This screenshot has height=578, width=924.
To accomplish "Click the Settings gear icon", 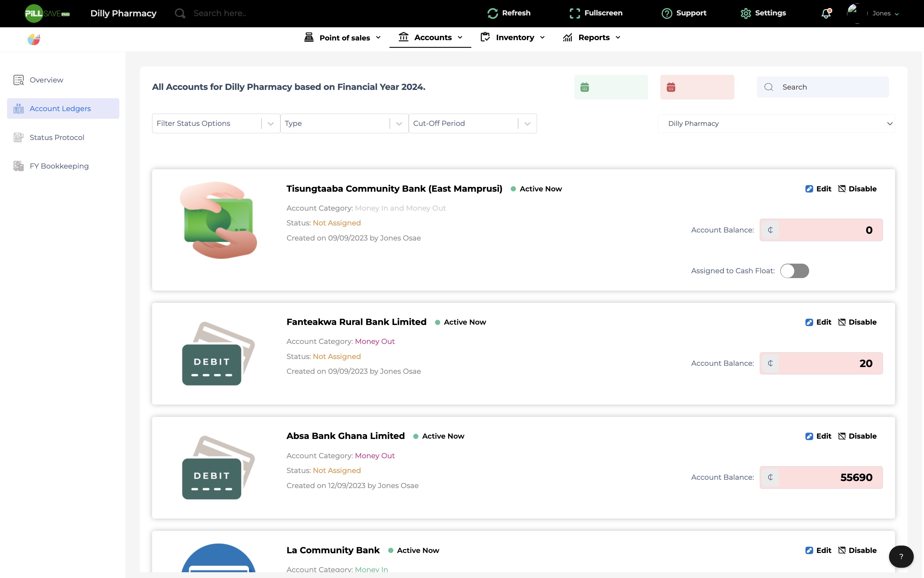I will 746,13.
